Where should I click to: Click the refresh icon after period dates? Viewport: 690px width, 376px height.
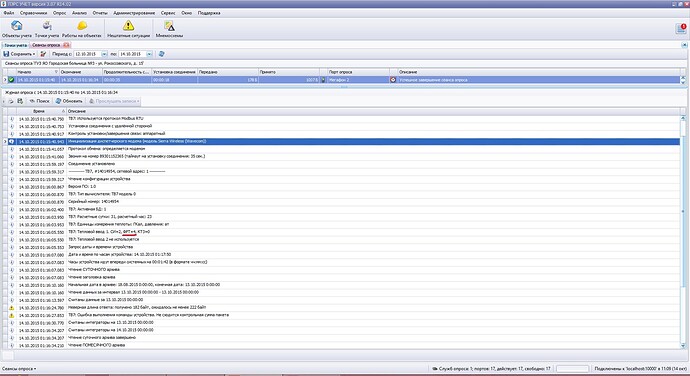pos(161,54)
